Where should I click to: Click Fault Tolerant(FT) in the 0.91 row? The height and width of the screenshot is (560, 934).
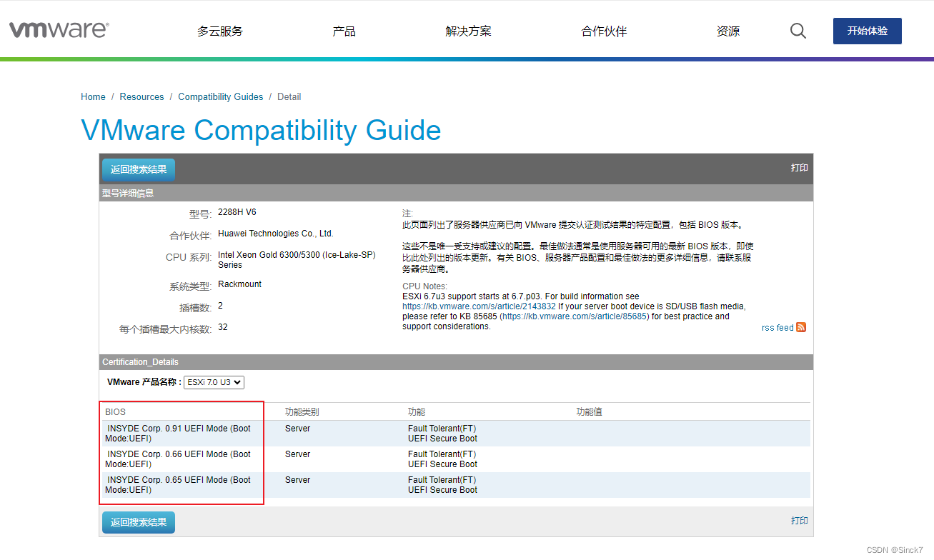[x=442, y=429]
